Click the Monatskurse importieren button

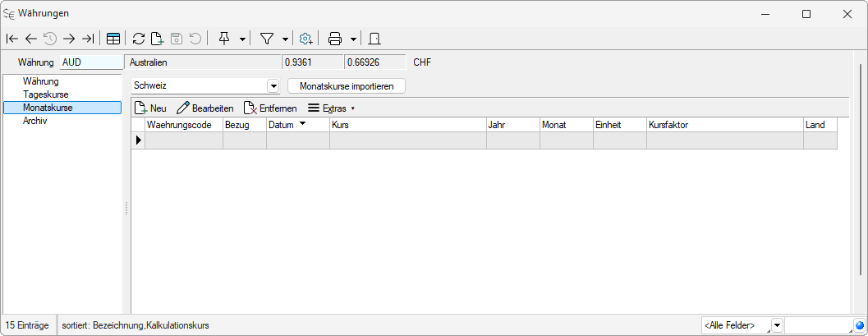tap(347, 86)
